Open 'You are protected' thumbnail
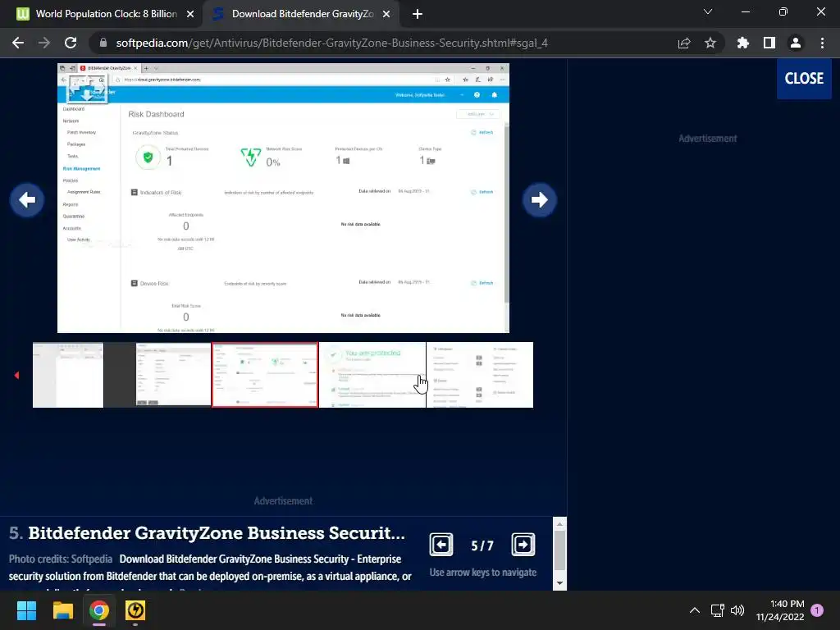This screenshot has height=630, width=840. click(372, 375)
